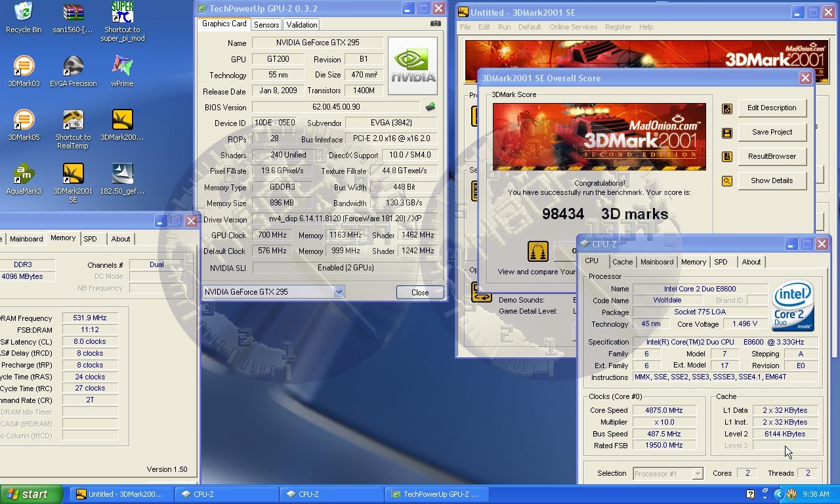Click the tray help question mark icon
This screenshot has width=840, height=504.
pos(750,494)
